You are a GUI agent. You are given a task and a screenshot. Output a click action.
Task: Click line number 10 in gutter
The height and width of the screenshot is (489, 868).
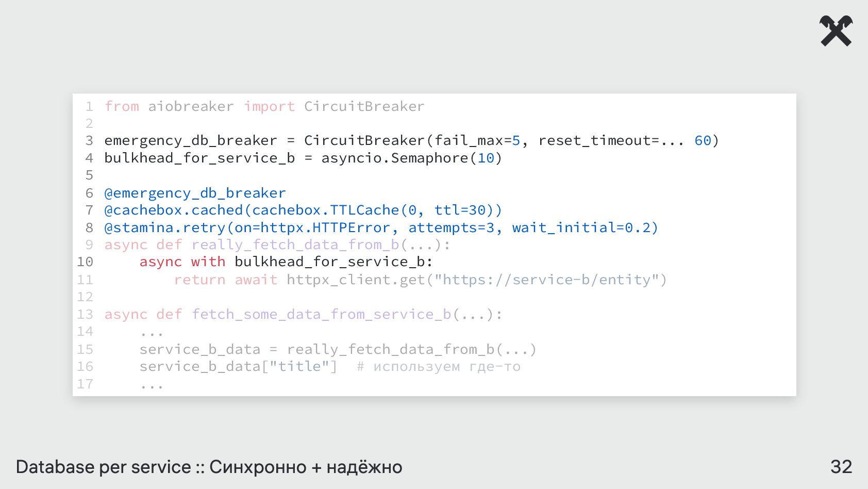coord(85,262)
